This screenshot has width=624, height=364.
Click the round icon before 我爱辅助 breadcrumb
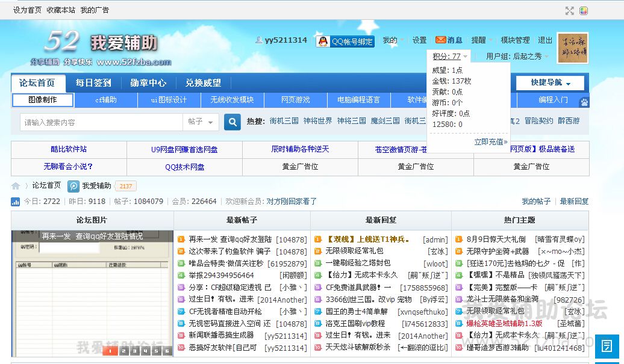(73, 186)
